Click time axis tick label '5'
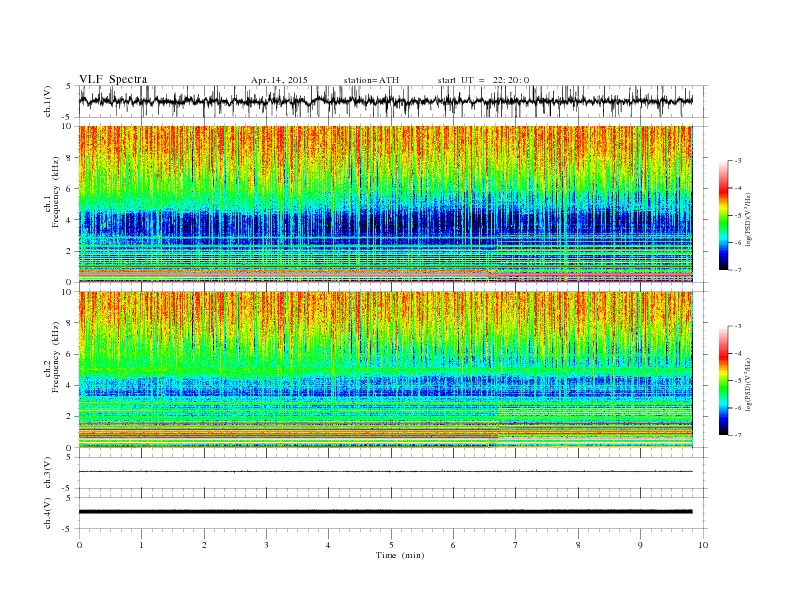Image resolution: width=792 pixels, height=612 pixels. pos(391,545)
